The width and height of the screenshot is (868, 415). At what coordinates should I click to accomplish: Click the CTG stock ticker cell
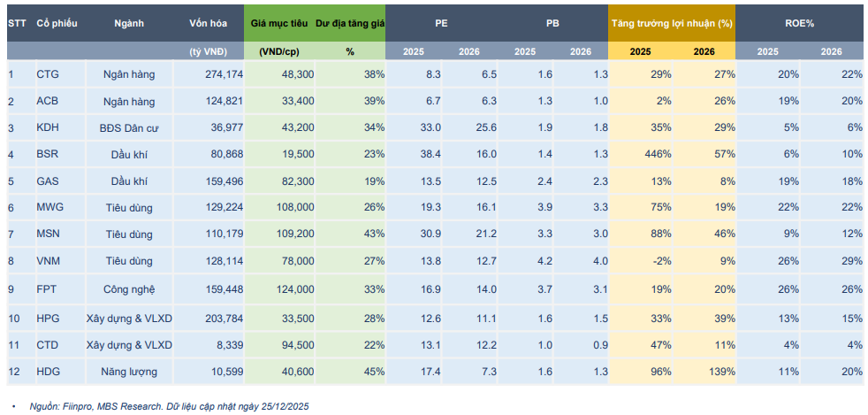(x=47, y=74)
